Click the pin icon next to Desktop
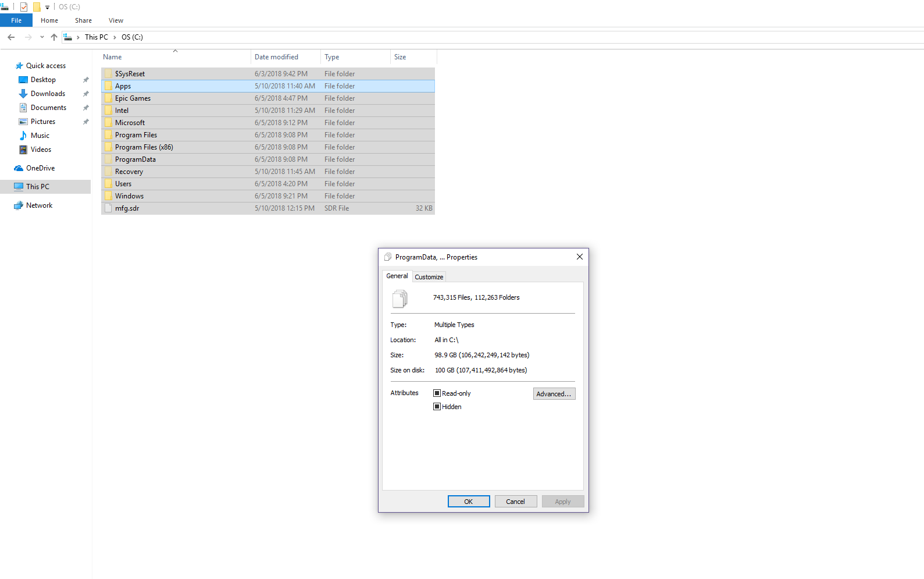 point(85,80)
